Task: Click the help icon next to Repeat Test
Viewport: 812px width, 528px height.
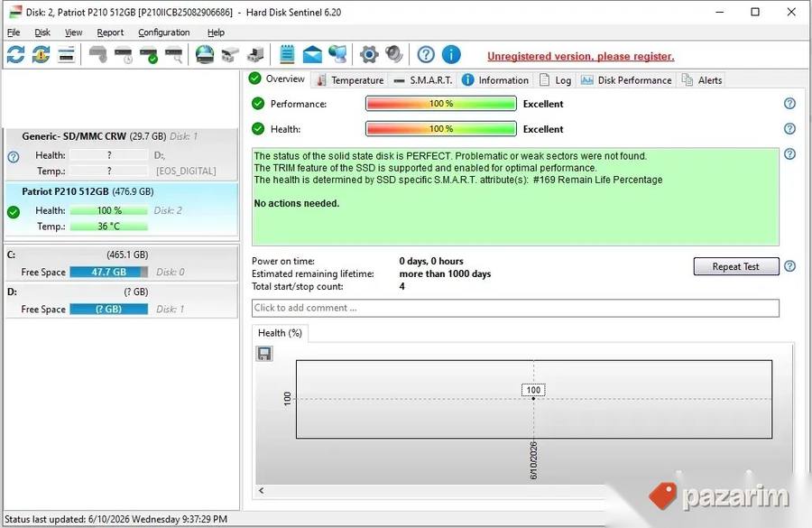Action: click(x=789, y=266)
